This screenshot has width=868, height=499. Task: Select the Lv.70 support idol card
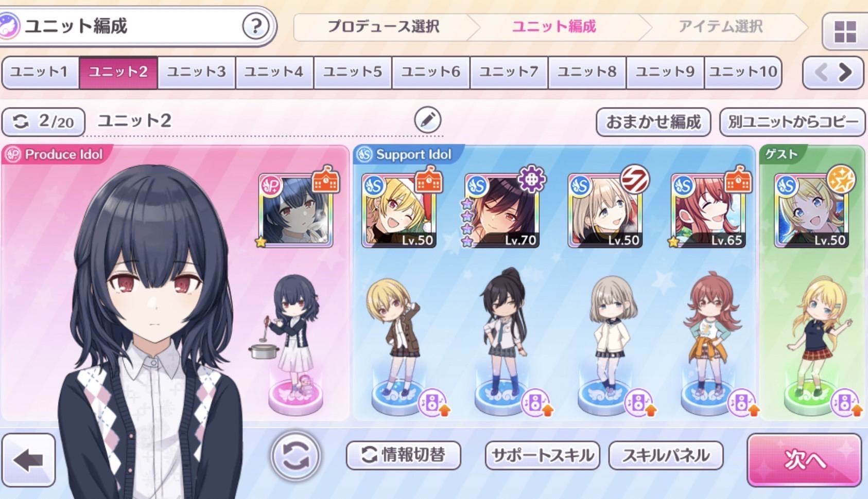(x=502, y=211)
